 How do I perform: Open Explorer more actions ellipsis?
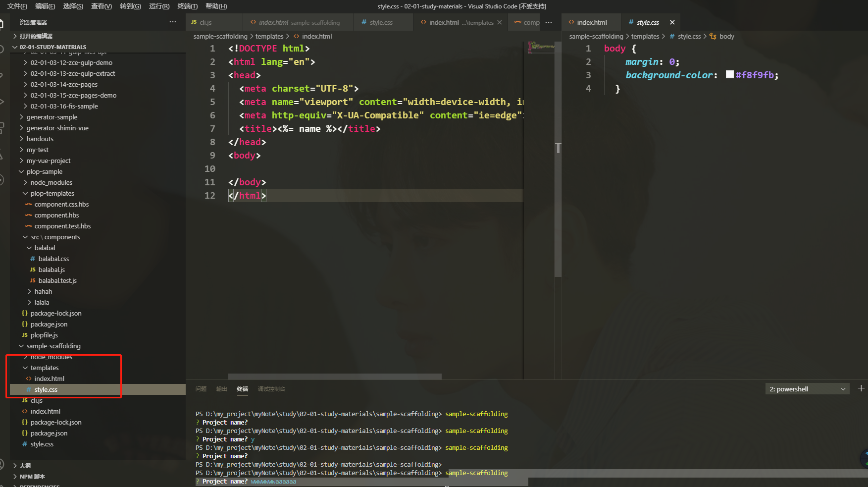172,22
